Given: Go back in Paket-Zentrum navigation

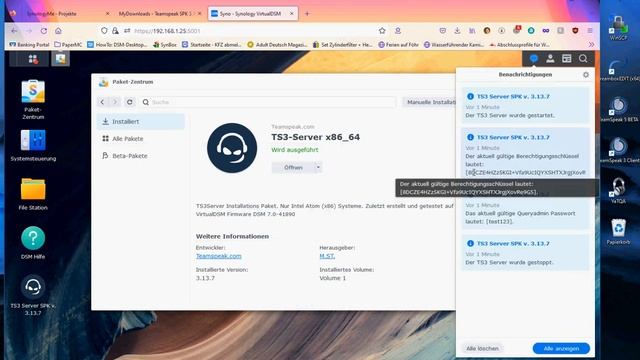Looking at the screenshot, I should 102,102.
